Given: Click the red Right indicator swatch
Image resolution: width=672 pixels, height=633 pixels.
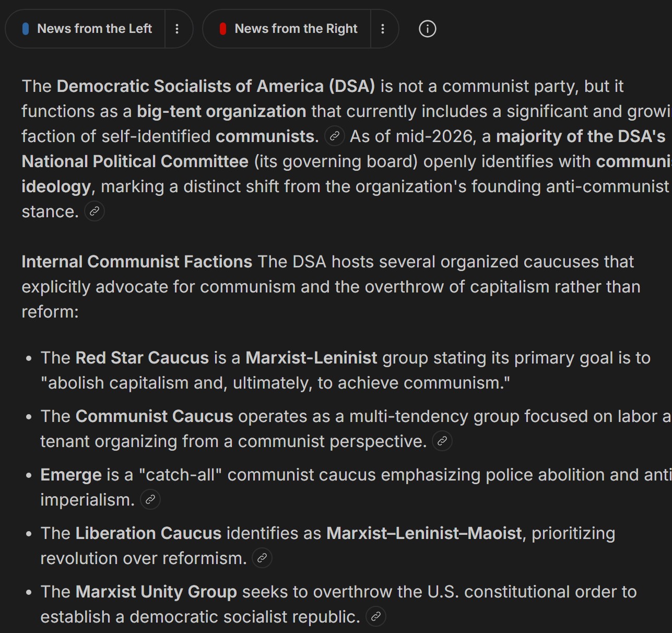Looking at the screenshot, I should tap(223, 29).
